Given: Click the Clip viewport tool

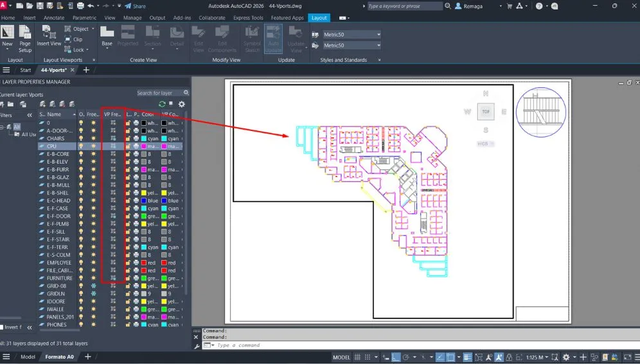Looking at the screenshot, I should pyautogui.click(x=73, y=39).
